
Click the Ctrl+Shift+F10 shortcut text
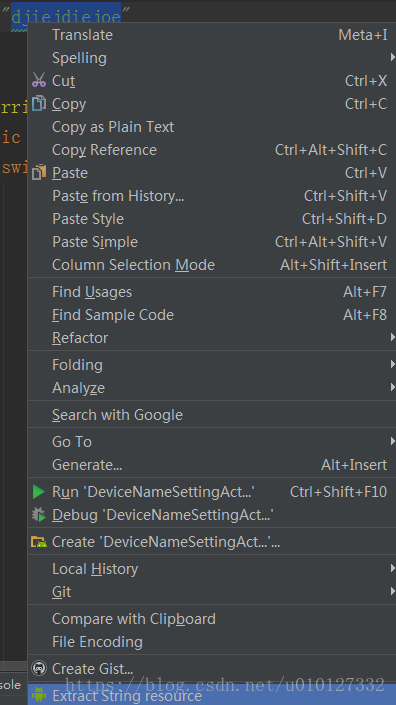pos(338,492)
